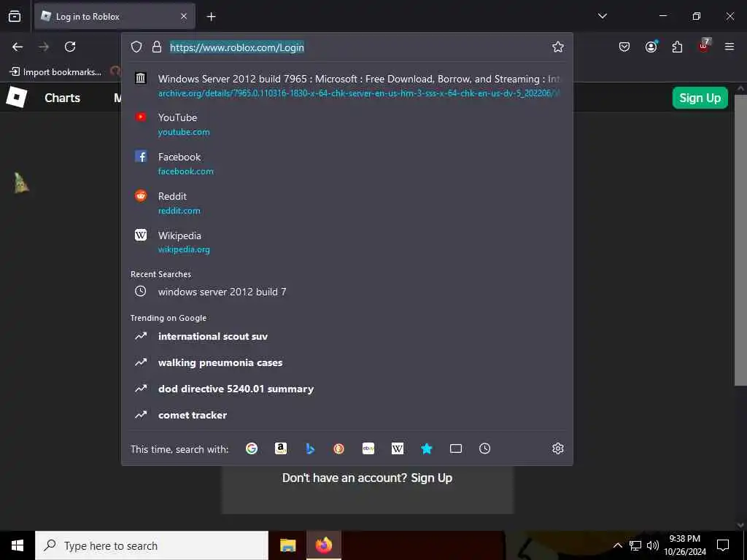Search this time with Google icon

click(252, 448)
